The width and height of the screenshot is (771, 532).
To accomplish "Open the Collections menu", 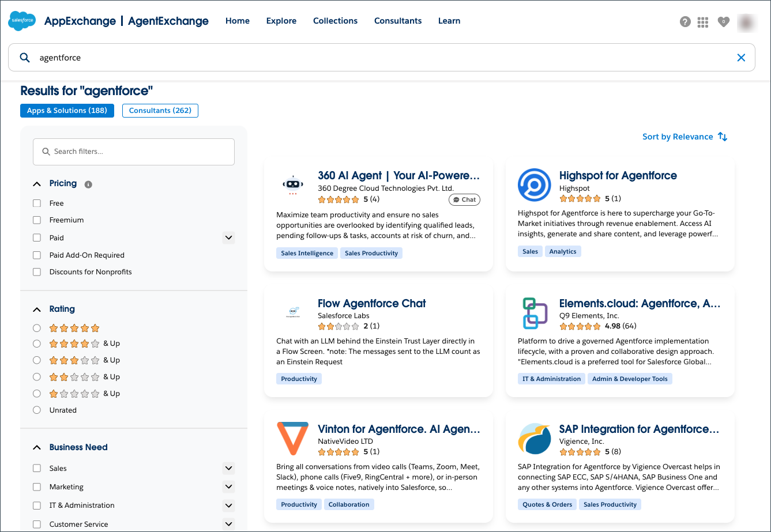I will (x=335, y=21).
